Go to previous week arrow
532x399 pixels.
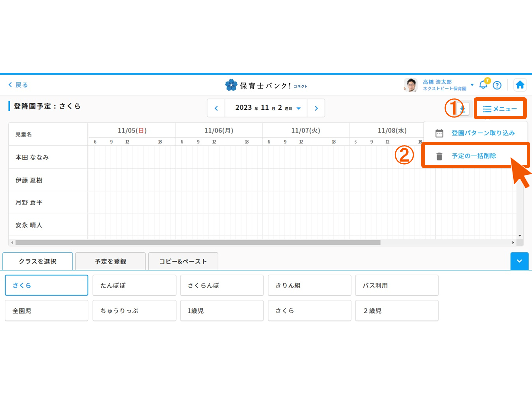(216, 108)
